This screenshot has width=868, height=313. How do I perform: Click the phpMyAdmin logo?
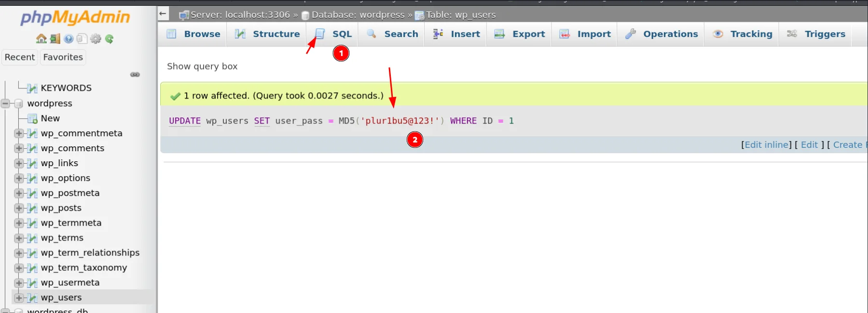pyautogui.click(x=75, y=18)
